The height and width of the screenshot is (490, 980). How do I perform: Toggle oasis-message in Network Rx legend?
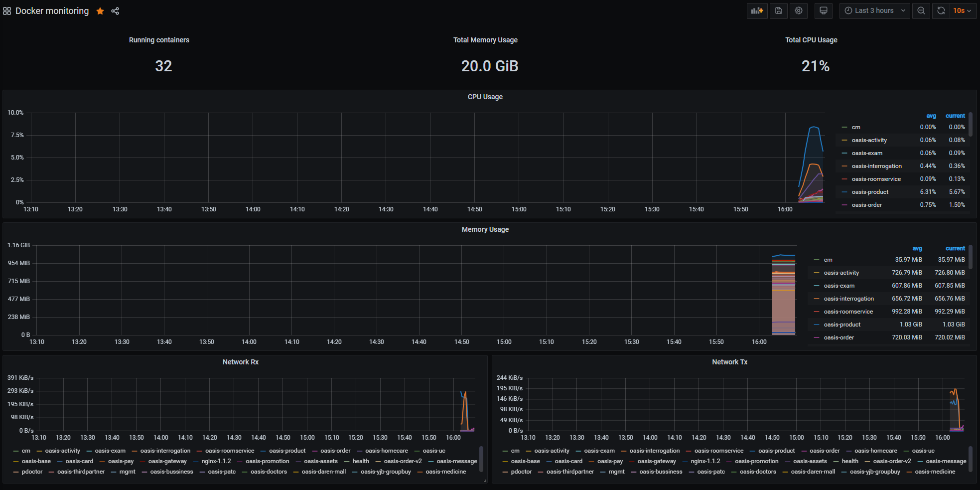(x=457, y=461)
